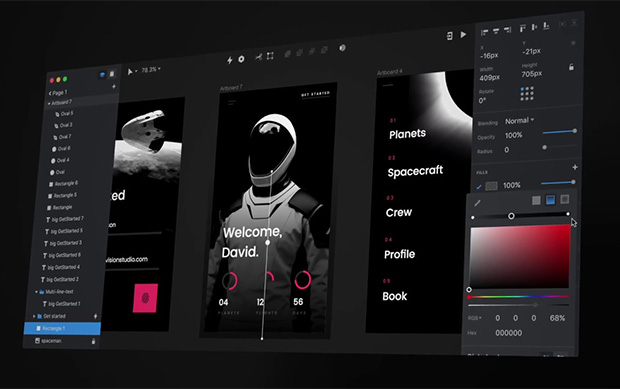Open the Blending Normal dropdown
This screenshot has height=389, width=620.
[x=520, y=121]
